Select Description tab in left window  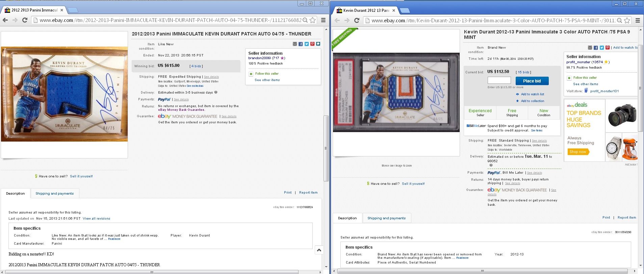click(16, 194)
